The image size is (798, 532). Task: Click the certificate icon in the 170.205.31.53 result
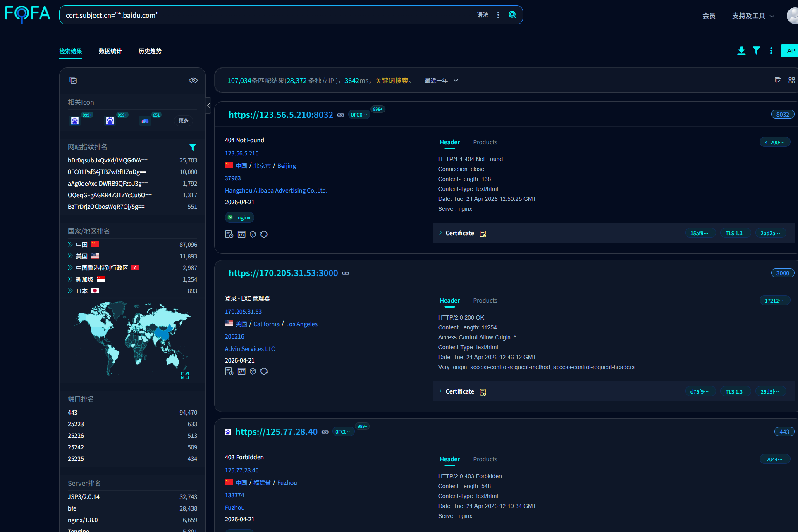483,392
